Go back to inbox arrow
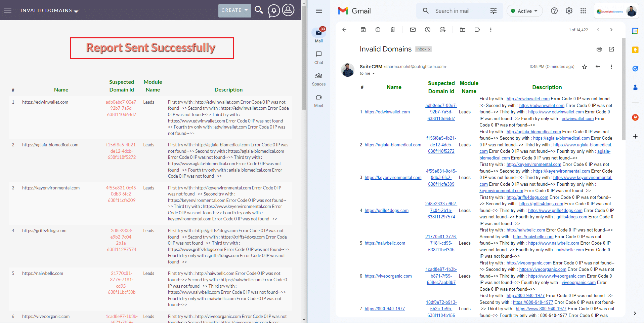 pyautogui.click(x=344, y=30)
